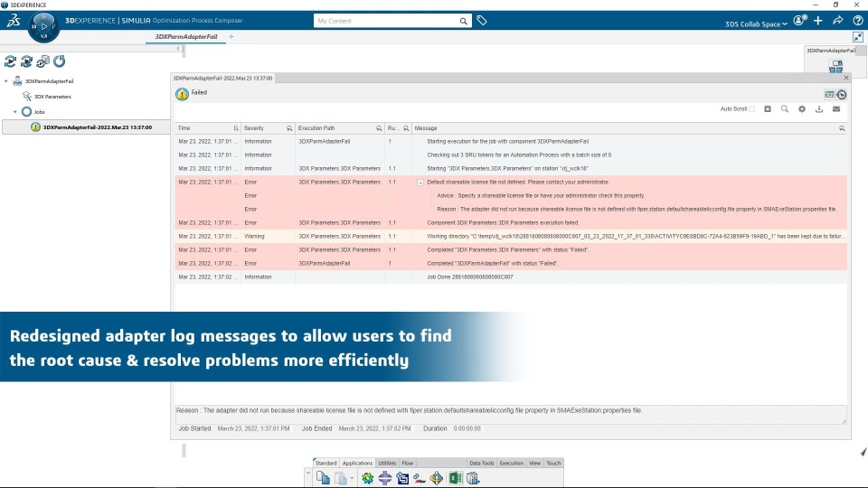
Task: Switch to the Data Tools toolbar tab
Action: (x=482, y=463)
